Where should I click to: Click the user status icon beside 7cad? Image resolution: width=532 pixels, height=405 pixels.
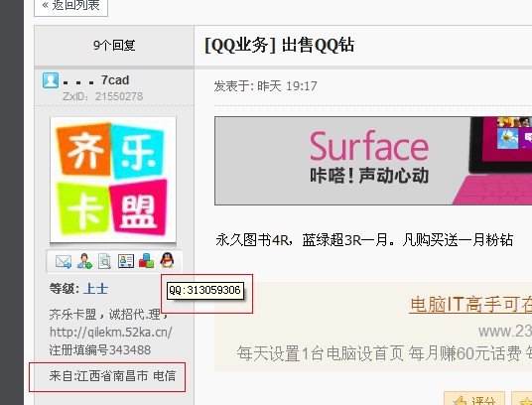tap(51, 80)
